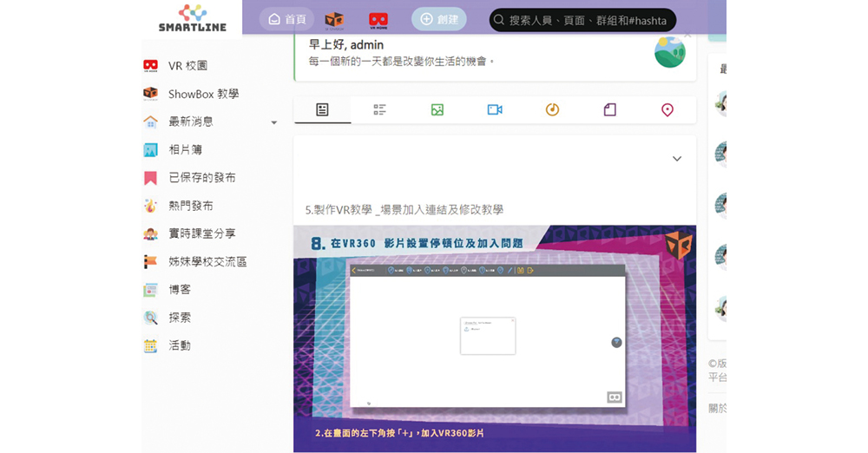The image size is (868, 453).
Task: Open the ShowBox icon in top bar
Action: coord(334,21)
